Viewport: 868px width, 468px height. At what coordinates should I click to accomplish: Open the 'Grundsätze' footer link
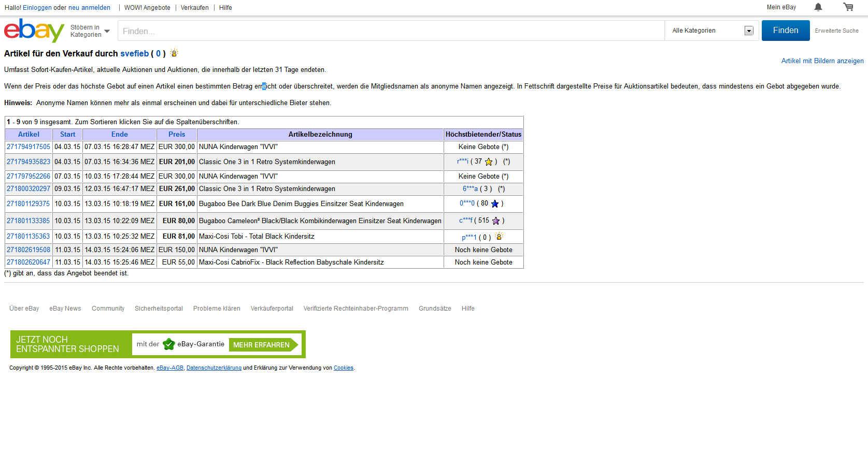435,309
